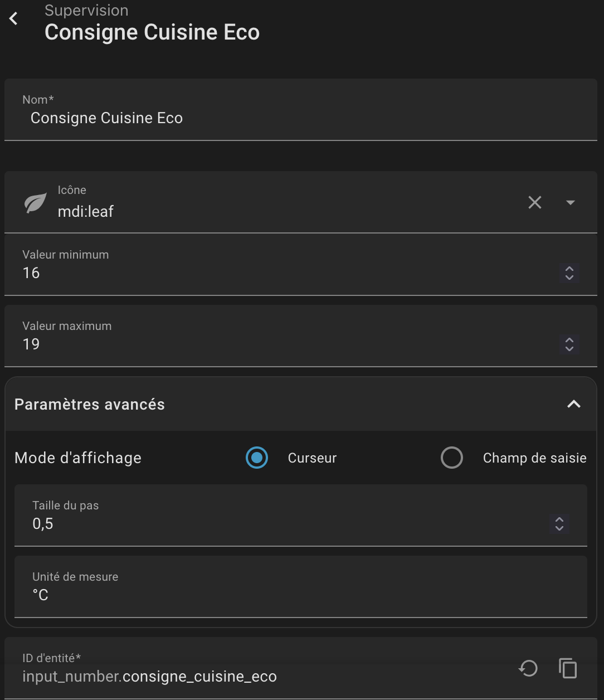Click the leaf icon preview
604x700 pixels.
pyautogui.click(x=36, y=203)
